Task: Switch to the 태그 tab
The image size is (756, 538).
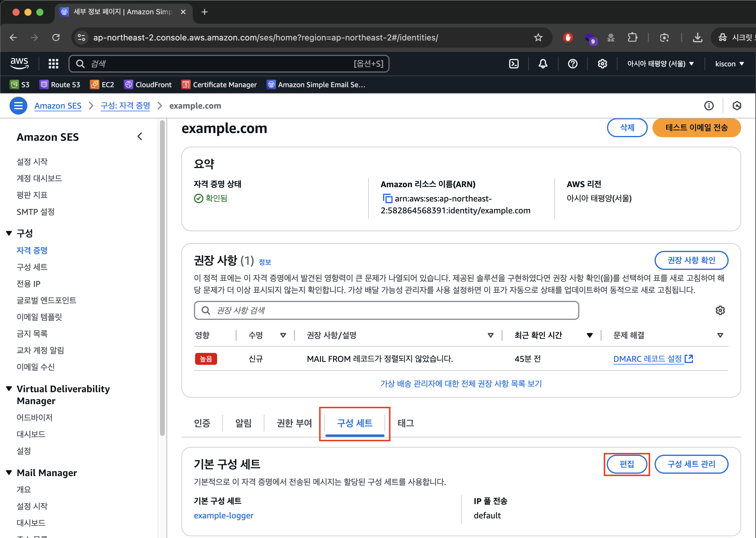Action: (405, 423)
